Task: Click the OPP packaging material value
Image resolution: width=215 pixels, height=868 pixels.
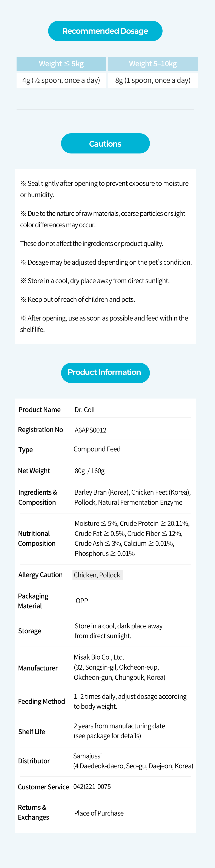Action: (x=82, y=601)
